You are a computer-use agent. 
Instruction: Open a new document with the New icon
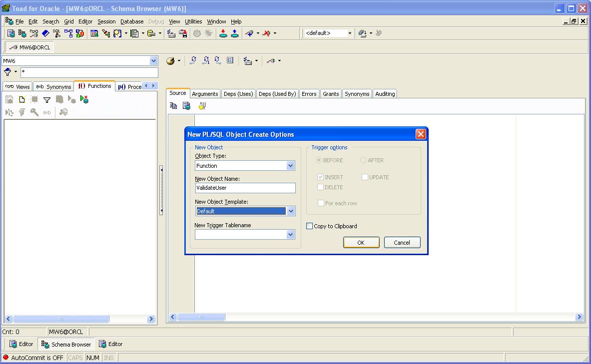click(x=21, y=99)
